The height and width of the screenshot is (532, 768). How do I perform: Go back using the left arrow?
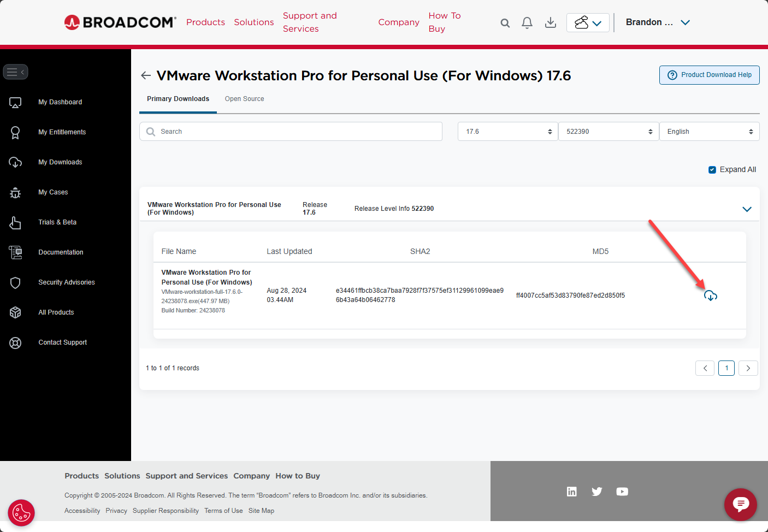tap(146, 75)
